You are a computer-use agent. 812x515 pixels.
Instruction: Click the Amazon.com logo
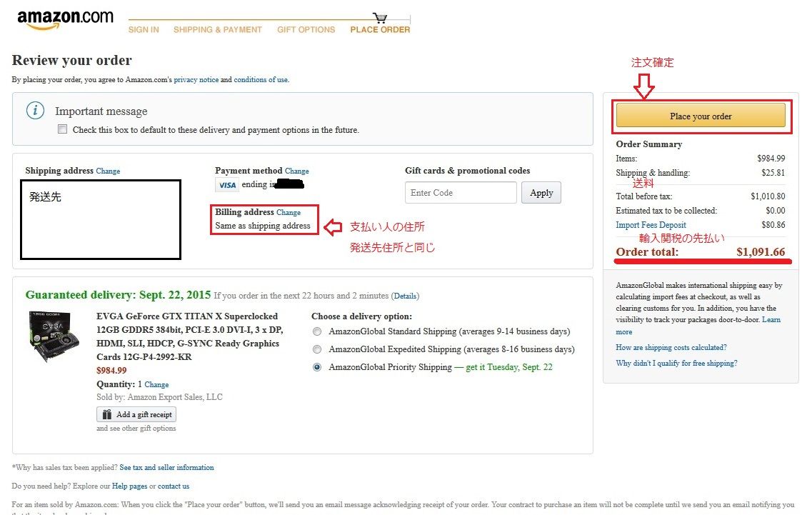65,19
